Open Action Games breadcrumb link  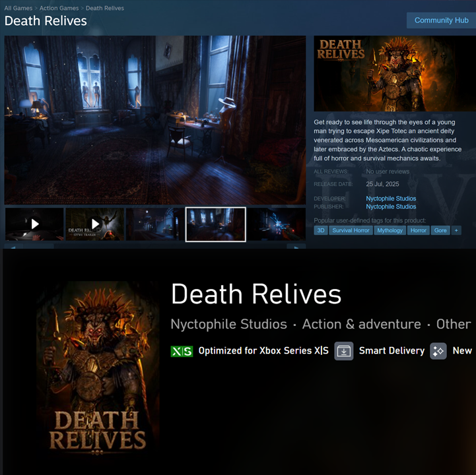[x=59, y=8]
